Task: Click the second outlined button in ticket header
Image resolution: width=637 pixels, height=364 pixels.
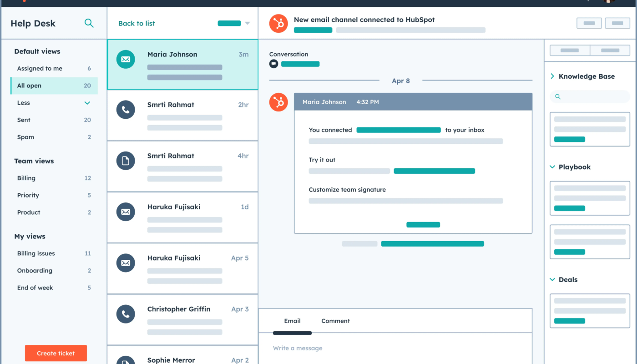Action: tap(617, 23)
